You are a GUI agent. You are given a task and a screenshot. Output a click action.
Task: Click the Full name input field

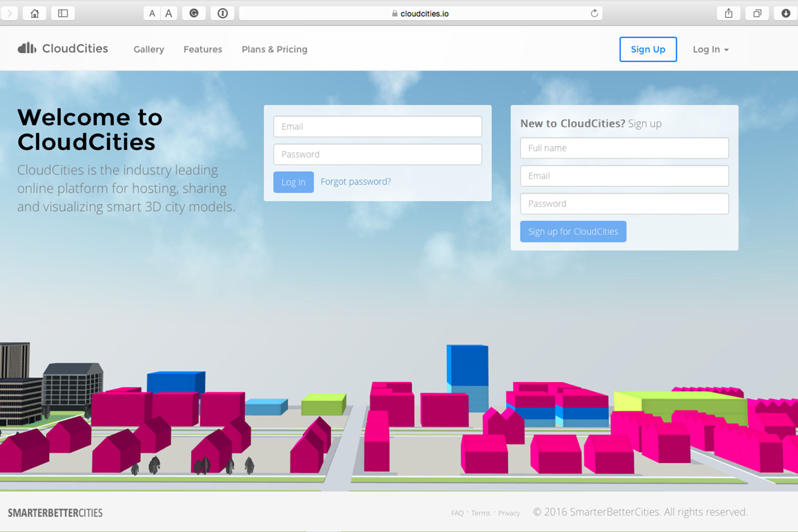(x=624, y=148)
